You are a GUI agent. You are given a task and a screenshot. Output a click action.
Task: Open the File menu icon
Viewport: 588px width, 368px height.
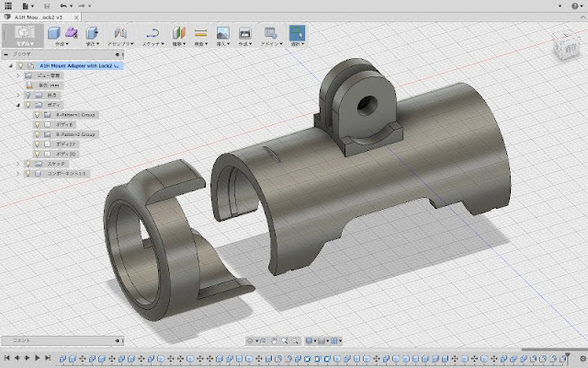[28, 6]
